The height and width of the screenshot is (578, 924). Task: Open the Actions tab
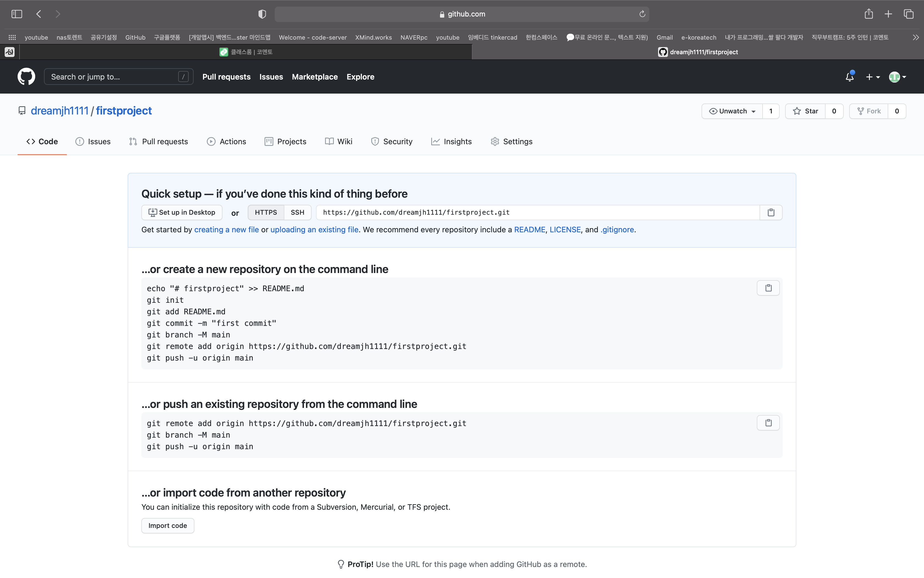pyautogui.click(x=226, y=141)
